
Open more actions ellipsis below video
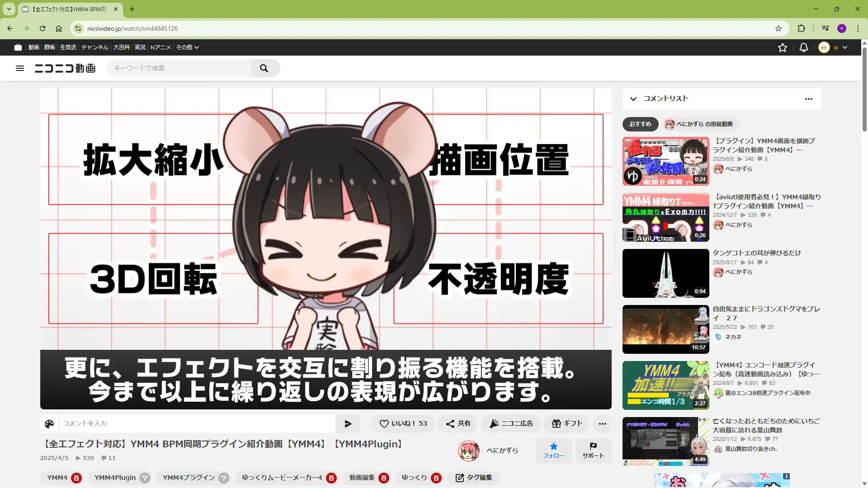(602, 424)
